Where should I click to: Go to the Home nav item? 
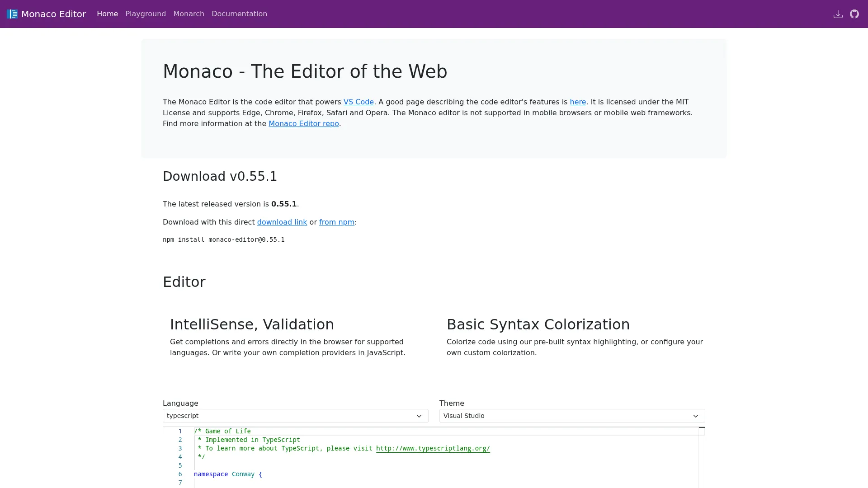tap(107, 14)
